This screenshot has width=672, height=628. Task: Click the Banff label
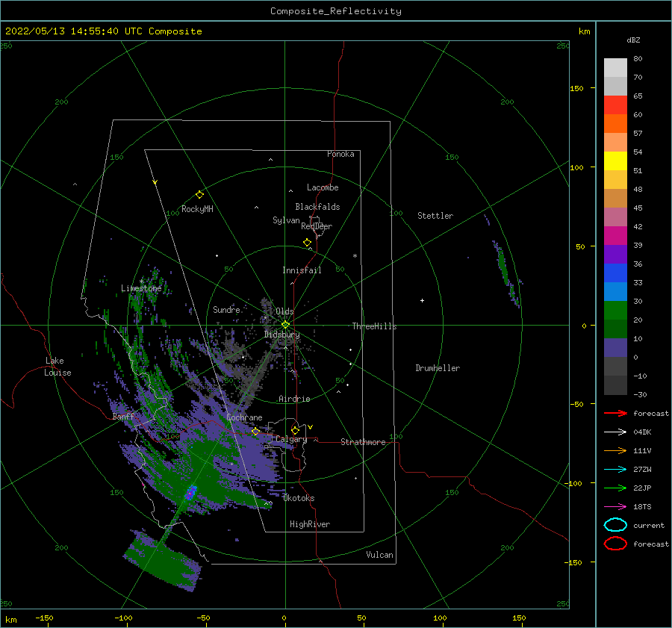pos(123,416)
